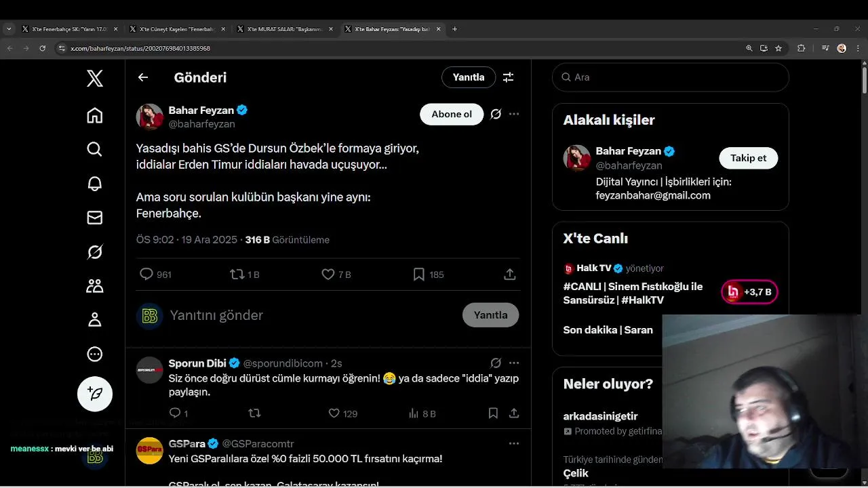This screenshot has height=488, width=868.
Task: Switch to MURAT SALAR browser tab
Action: point(285,29)
